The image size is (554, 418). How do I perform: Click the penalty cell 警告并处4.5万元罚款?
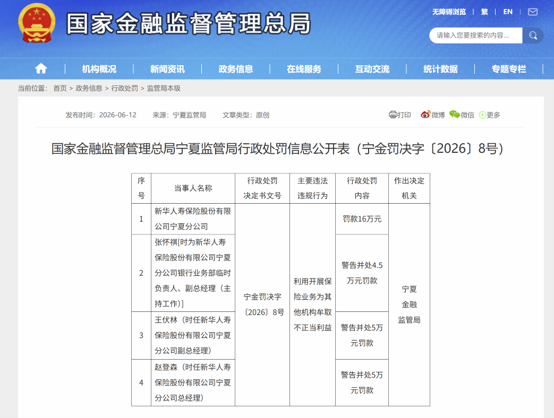pos(362,273)
